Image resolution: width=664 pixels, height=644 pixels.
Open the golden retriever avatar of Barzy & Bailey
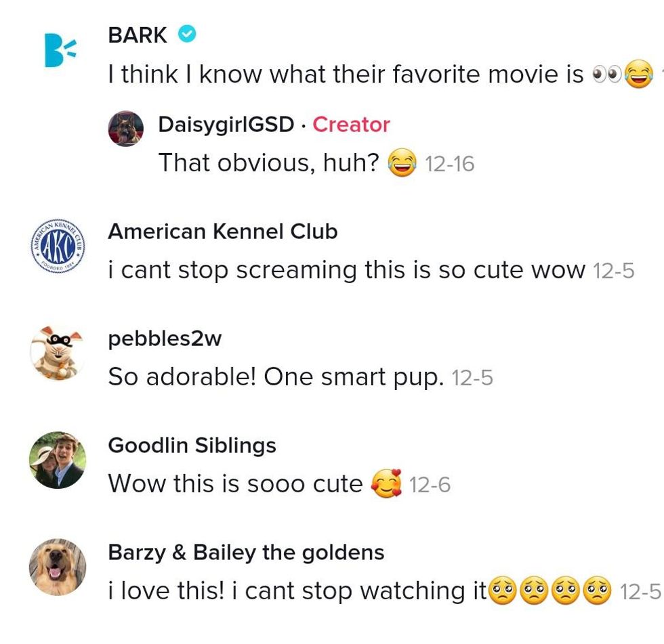58,567
